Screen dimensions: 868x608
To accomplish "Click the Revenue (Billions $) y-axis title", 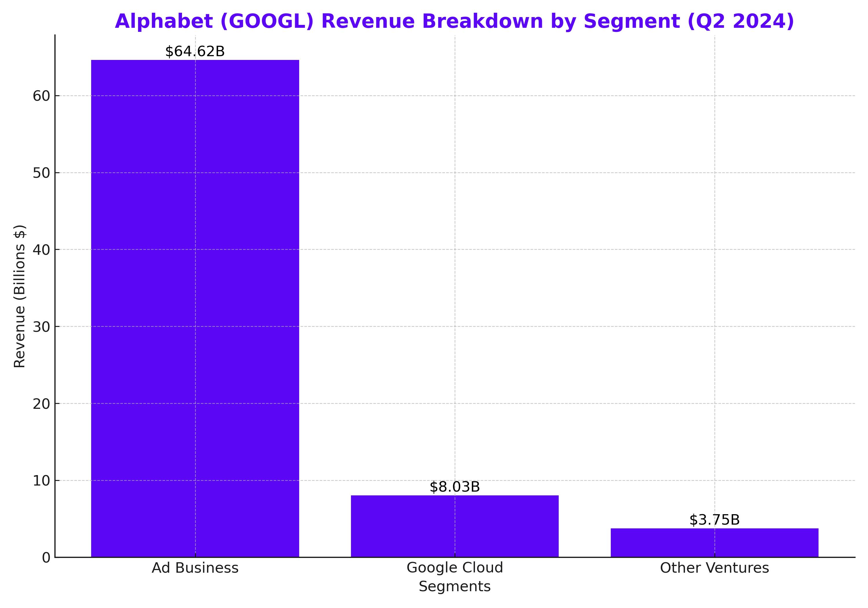I will [20, 296].
